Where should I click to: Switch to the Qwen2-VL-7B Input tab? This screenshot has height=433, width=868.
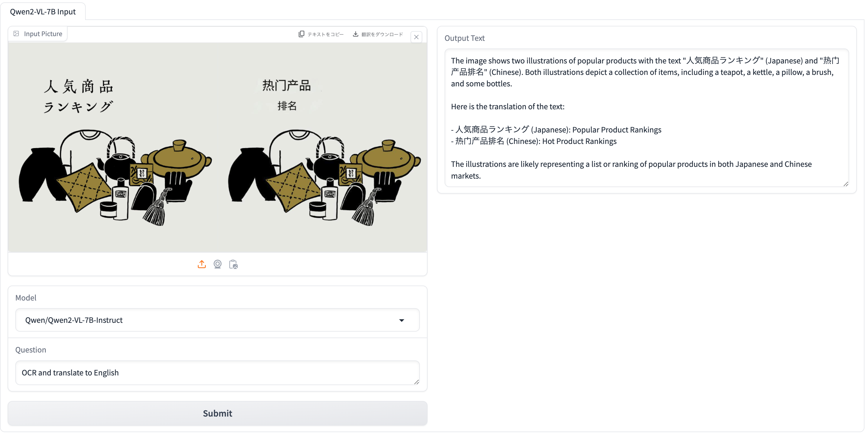coord(43,11)
